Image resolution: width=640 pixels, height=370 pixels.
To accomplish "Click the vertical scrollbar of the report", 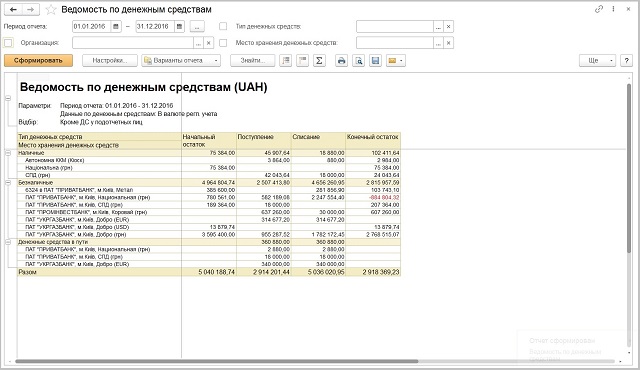I will coord(629,168).
